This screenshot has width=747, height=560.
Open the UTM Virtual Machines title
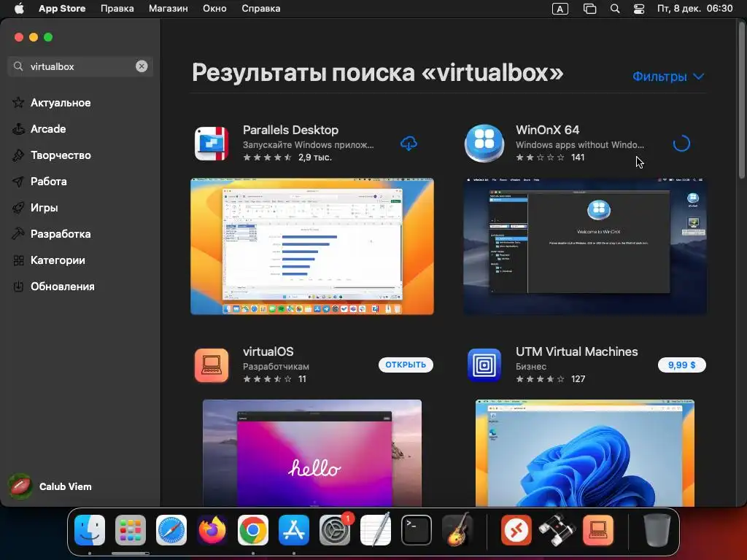point(576,351)
